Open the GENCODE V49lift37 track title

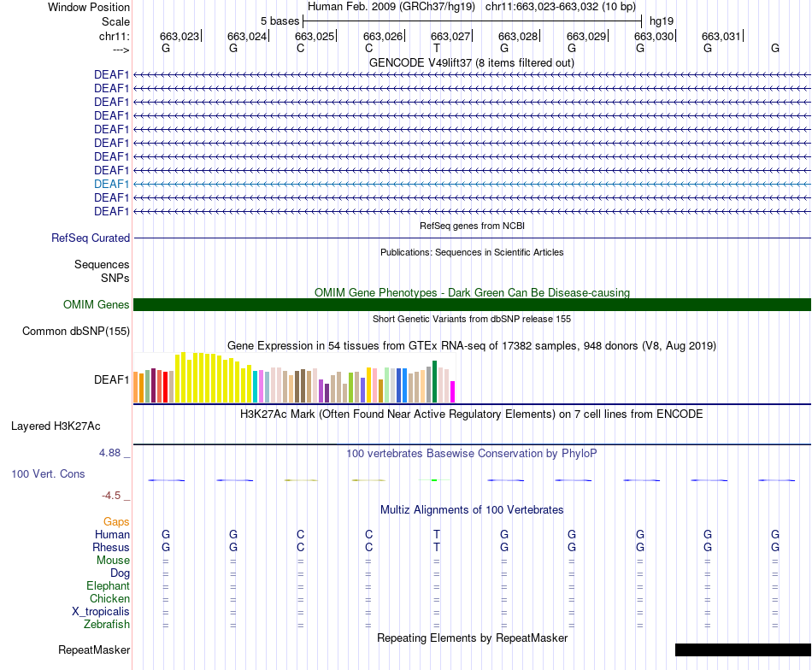(471, 62)
